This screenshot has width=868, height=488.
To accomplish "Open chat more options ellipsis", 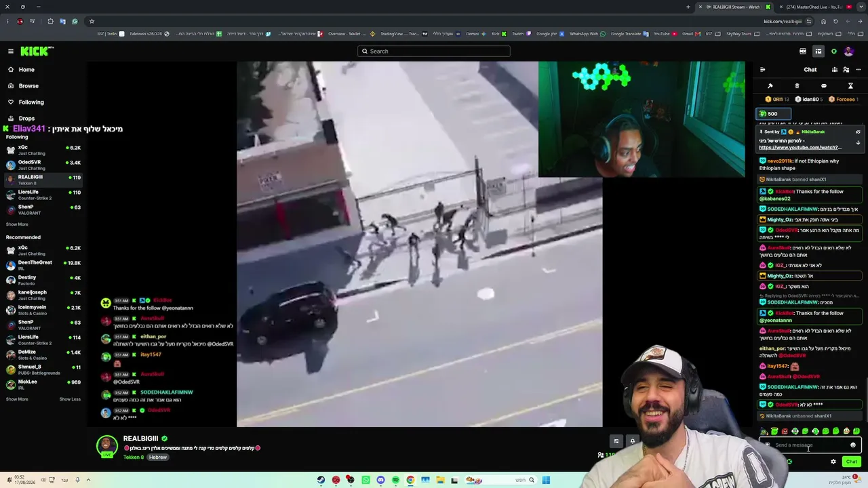I will click(x=858, y=70).
